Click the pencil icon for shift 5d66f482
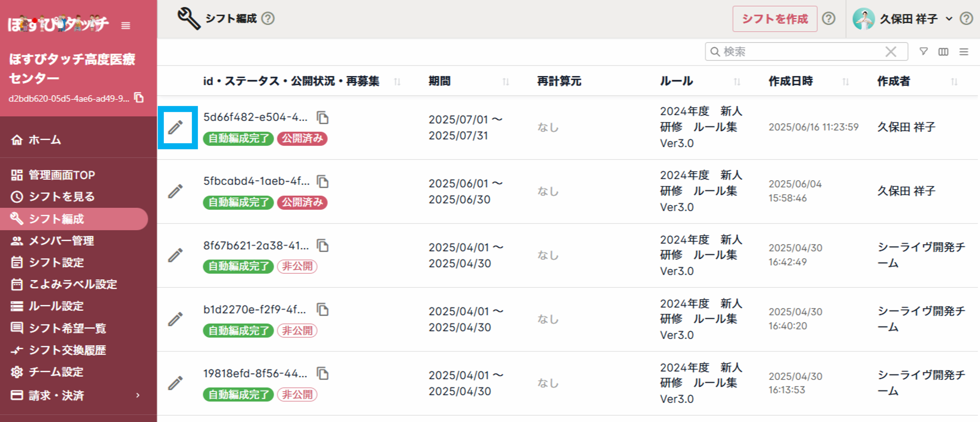 pos(176,128)
